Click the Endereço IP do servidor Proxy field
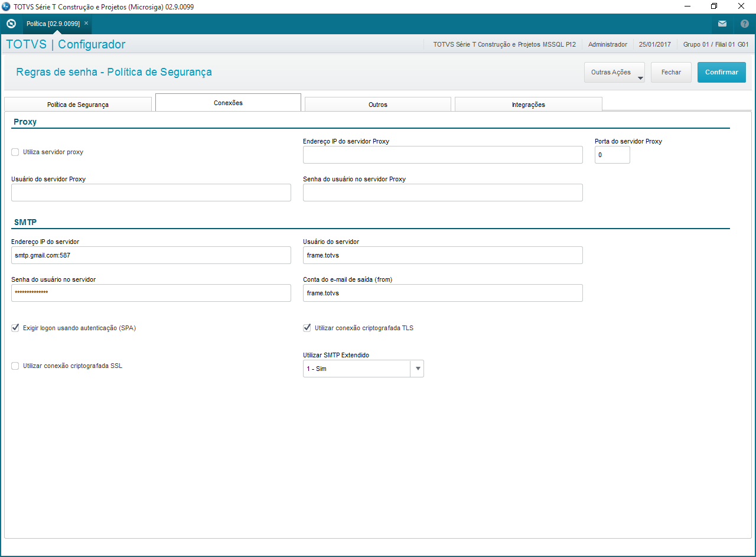This screenshot has width=756, height=557. click(x=443, y=155)
